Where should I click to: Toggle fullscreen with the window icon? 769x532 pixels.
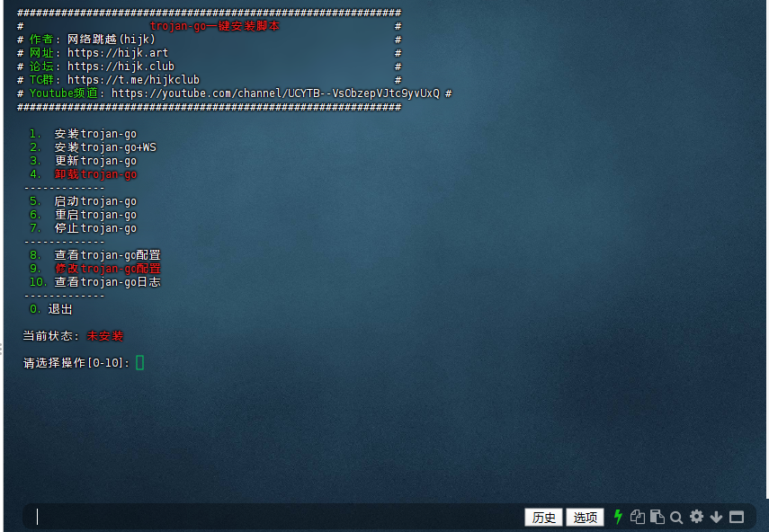737,517
